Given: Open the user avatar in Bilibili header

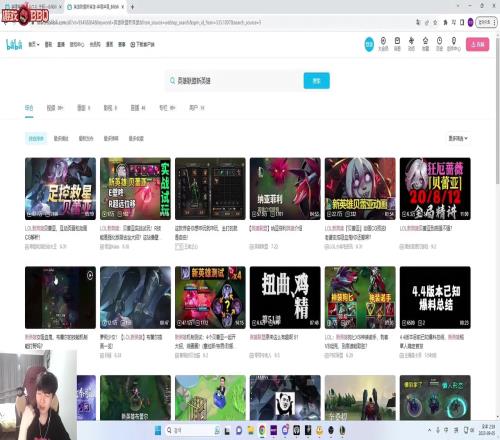Looking at the screenshot, I should 369,44.
